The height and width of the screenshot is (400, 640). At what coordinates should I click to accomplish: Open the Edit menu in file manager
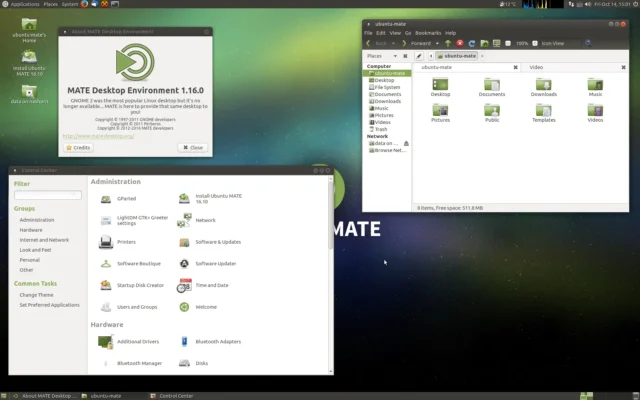pyautogui.click(x=381, y=33)
